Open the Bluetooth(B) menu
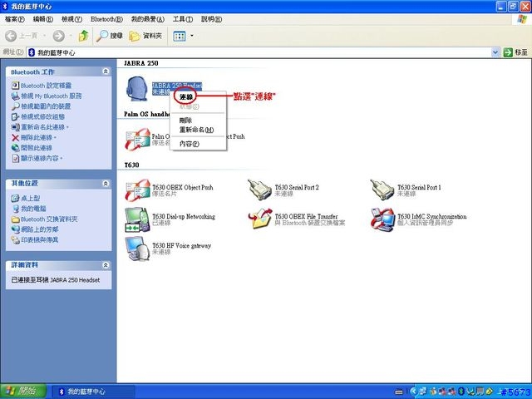The height and width of the screenshot is (399, 532). click(106, 19)
